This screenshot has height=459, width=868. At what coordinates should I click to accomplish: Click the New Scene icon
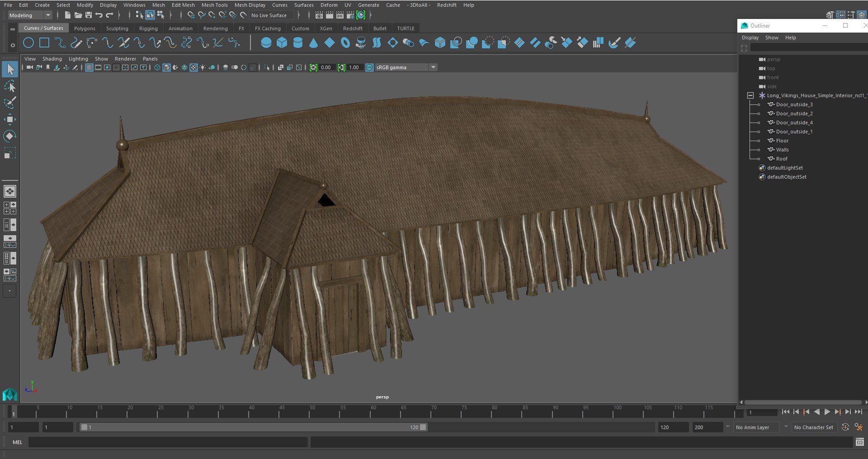tap(67, 15)
